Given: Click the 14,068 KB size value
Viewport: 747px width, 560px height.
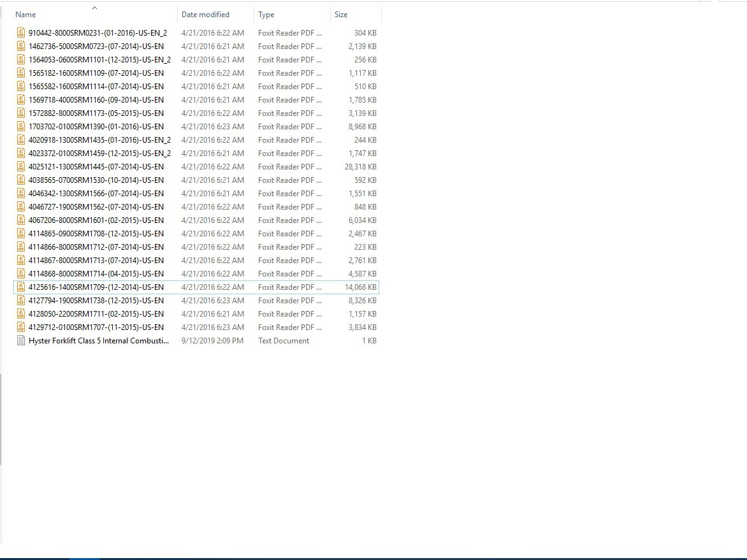Looking at the screenshot, I should pos(361,287).
